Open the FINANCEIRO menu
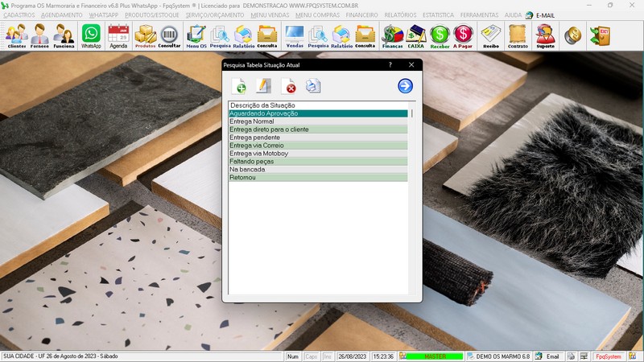The width and height of the screenshot is (644, 362). (361, 15)
